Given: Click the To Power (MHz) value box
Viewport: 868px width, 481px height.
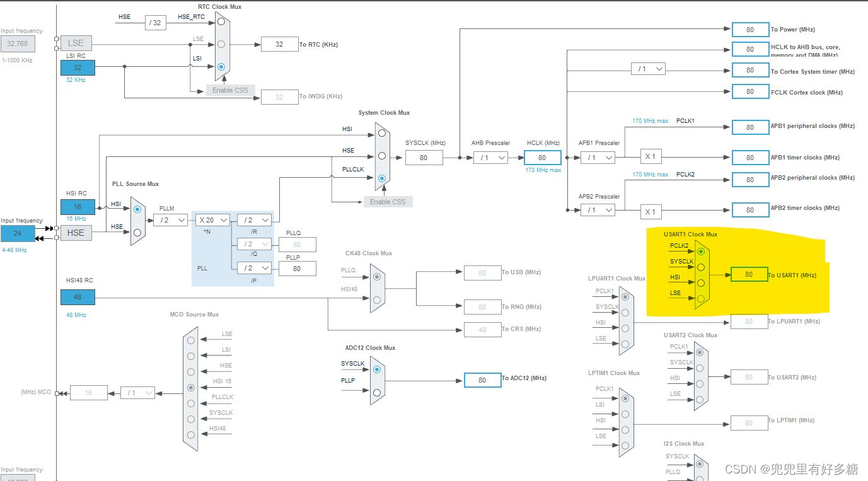Looking at the screenshot, I should [x=750, y=30].
